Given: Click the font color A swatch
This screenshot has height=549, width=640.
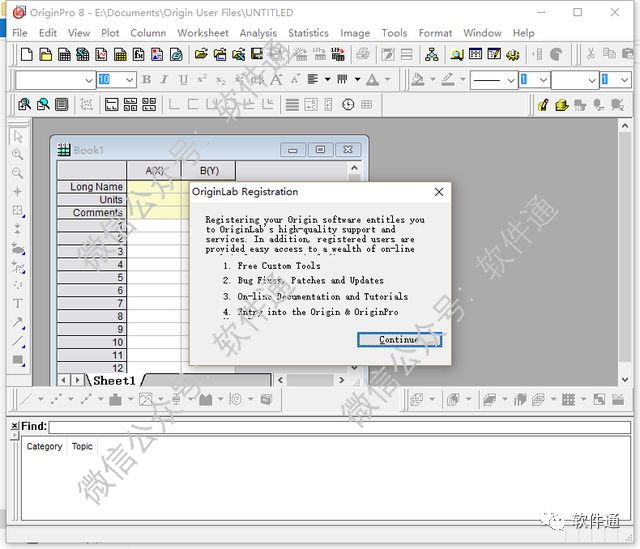Looking at the screenshot, I should [x=372, y=80].
